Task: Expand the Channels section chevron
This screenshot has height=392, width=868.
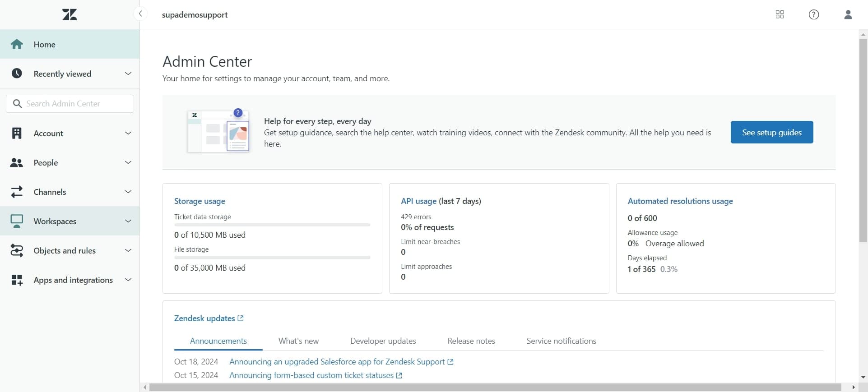Action: click(x=128, y=192)
